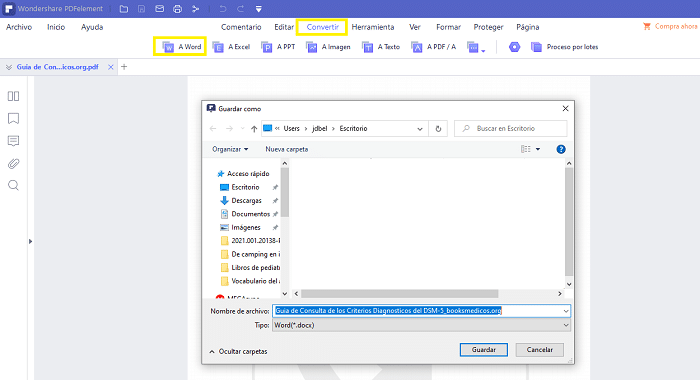The image size is (700, 380).
Task: Click the Buscar en Escritorio search field
Action: pos(511,129)
